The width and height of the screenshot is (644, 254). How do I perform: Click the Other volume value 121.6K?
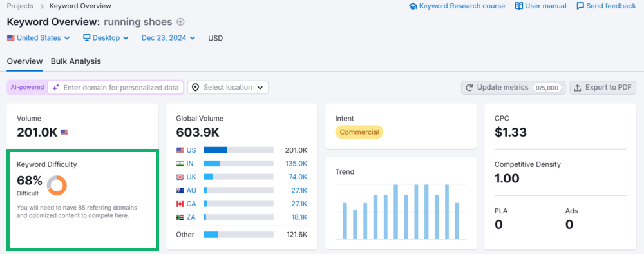[297, 235]
